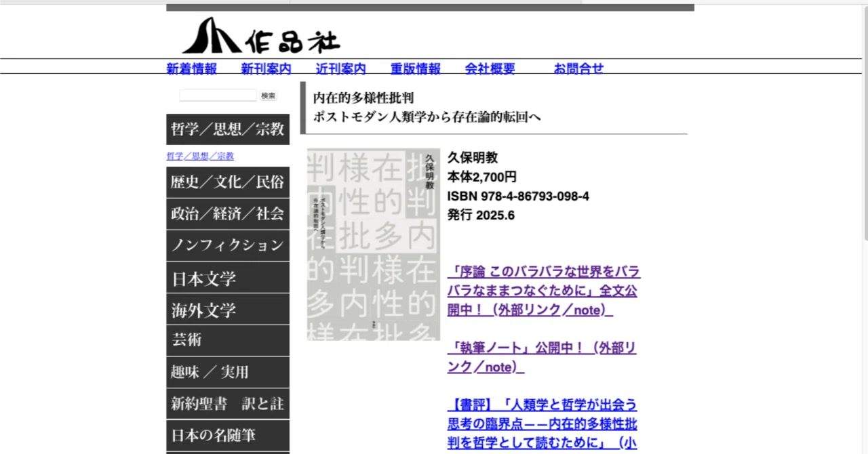The height and width of the screenshot is (454, 868).
Task: Select 哲学／思想／宗教 category banner
Action: 228,129
